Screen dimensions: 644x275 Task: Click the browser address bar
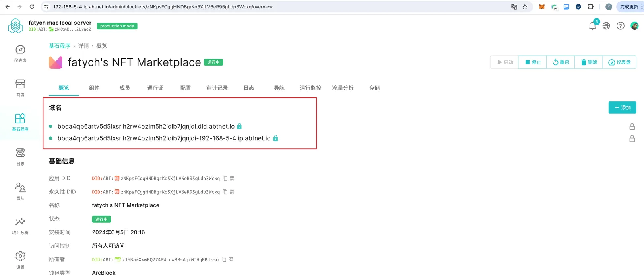pyautogui.click(x=278, y=7)
